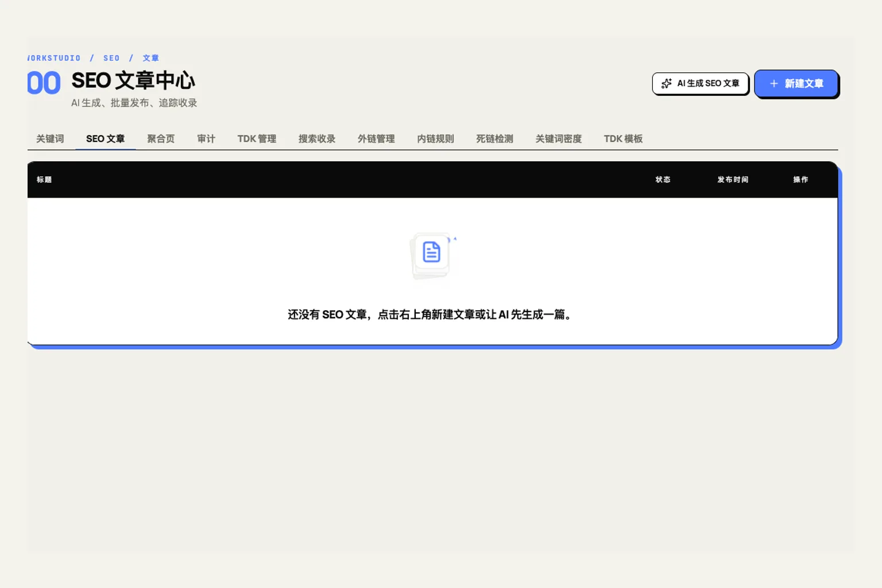The image size is (882, 588).
Task: Click the sparkle icon on AI generate button
Action: (x=666, y=84)
